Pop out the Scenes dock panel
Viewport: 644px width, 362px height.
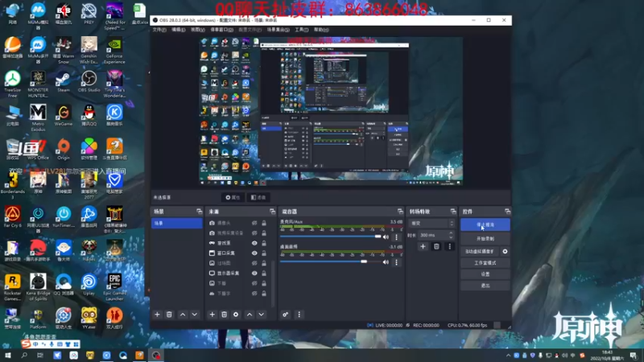pos(199,212)
